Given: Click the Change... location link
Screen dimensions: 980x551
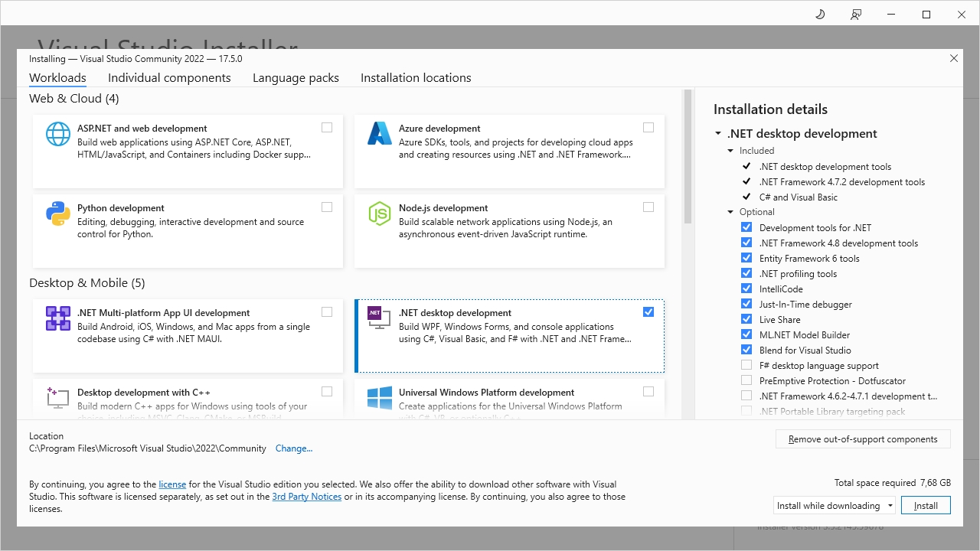Looking at the screenshot, I should coord(294,448).
